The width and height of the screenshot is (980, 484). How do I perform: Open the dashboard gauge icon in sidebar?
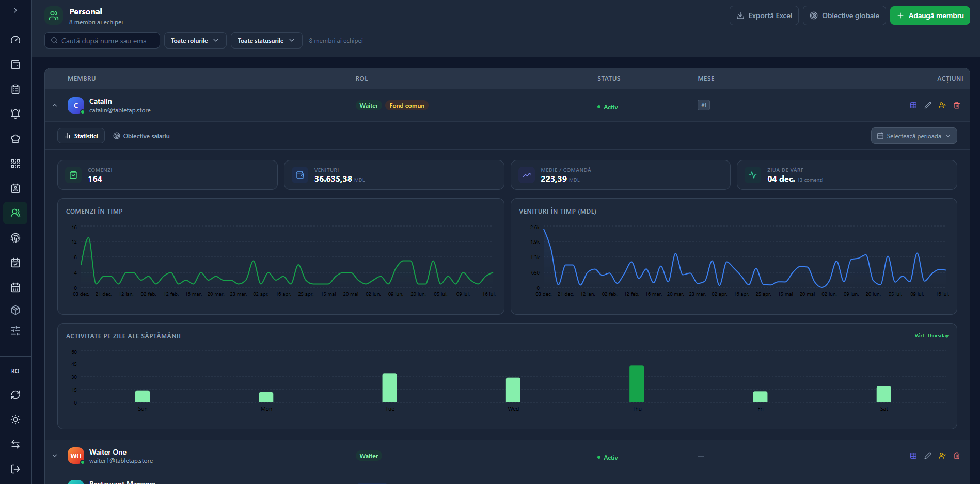tap(15, 40)
